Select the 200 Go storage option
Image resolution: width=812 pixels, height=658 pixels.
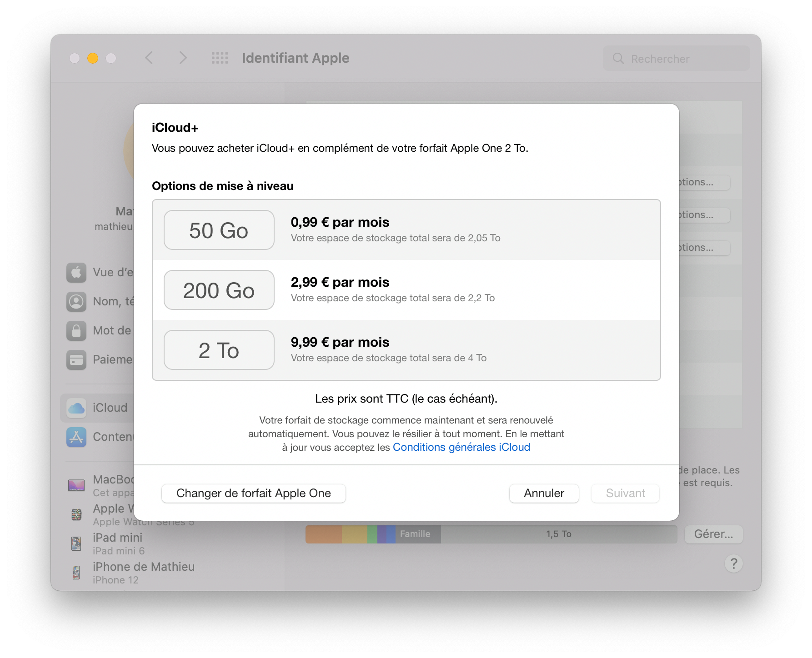219,290
